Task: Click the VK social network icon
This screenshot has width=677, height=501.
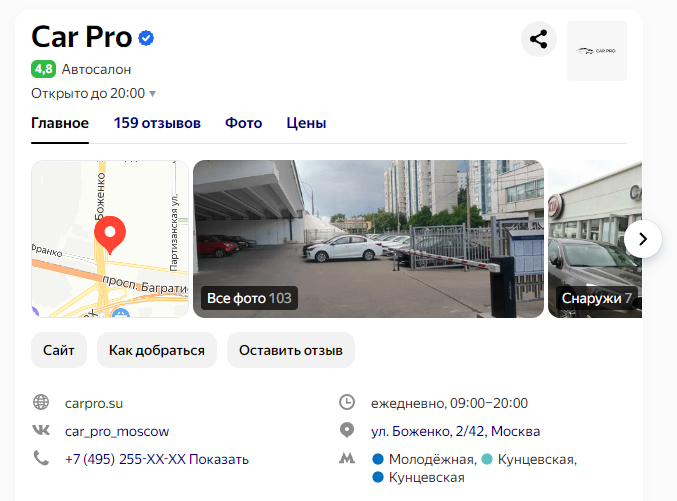Action: [x=41, y=430]
